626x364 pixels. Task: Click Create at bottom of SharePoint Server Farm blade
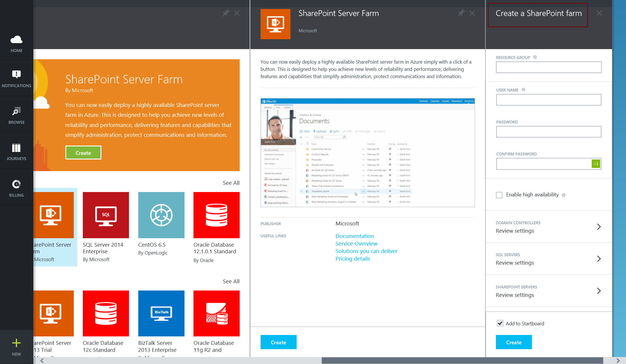click(x=278, y=342)
